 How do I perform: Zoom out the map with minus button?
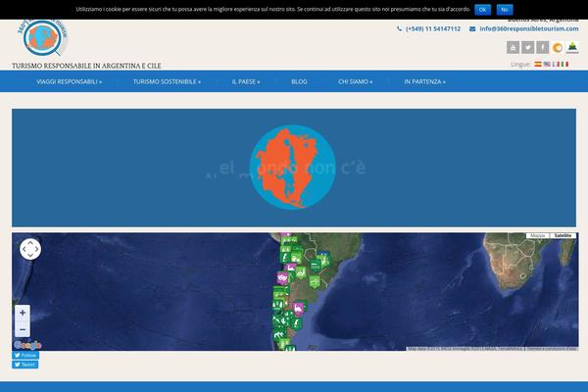[x=23, y=329]
